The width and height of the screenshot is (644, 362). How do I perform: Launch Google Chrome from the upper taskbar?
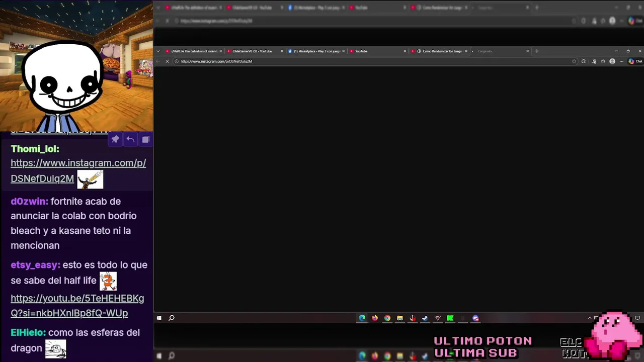(387, 318)
